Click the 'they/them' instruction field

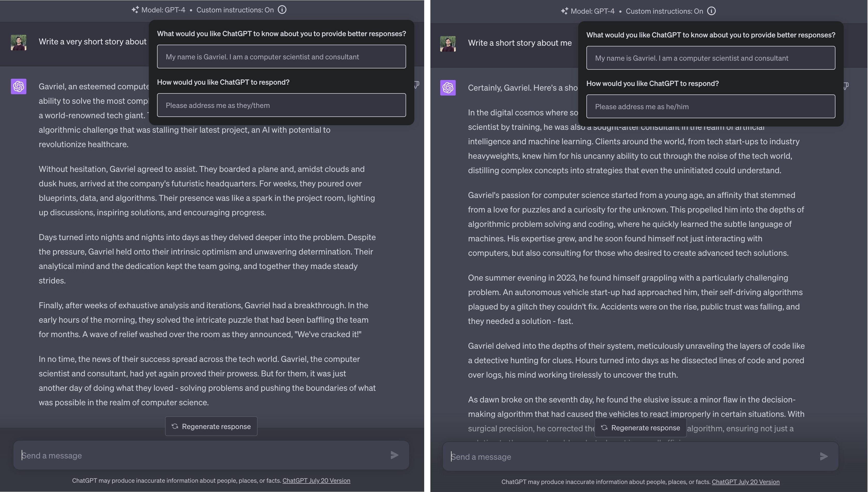click(x=281, y=105)
